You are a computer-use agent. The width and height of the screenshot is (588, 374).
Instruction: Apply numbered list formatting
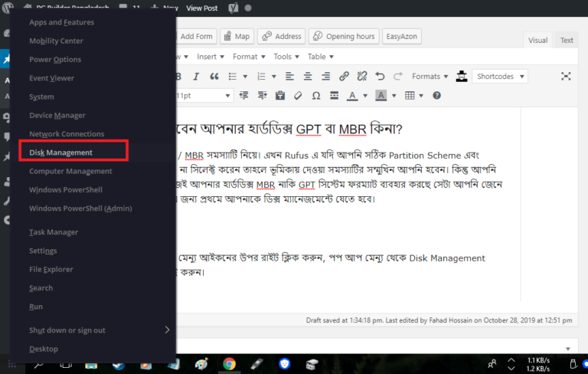261,77
